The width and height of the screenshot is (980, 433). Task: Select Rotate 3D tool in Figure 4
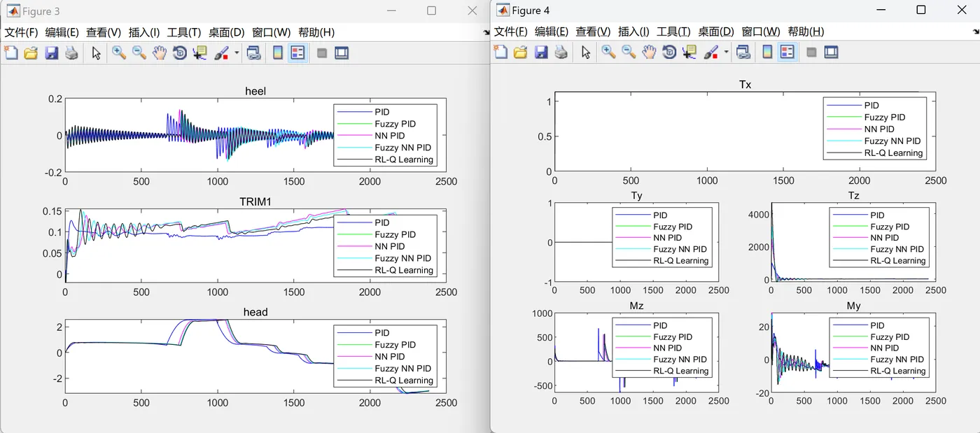pyautogui.click(x=669, y=52)
